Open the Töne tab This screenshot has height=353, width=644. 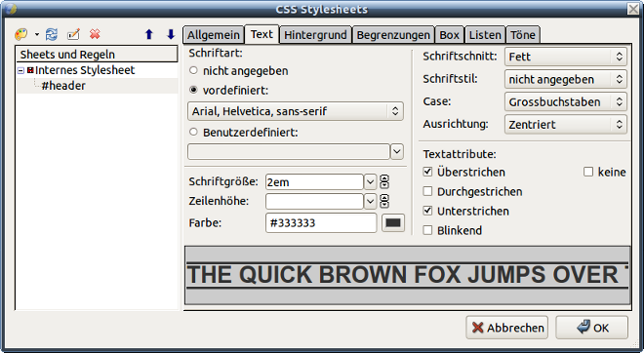(523, 35)
